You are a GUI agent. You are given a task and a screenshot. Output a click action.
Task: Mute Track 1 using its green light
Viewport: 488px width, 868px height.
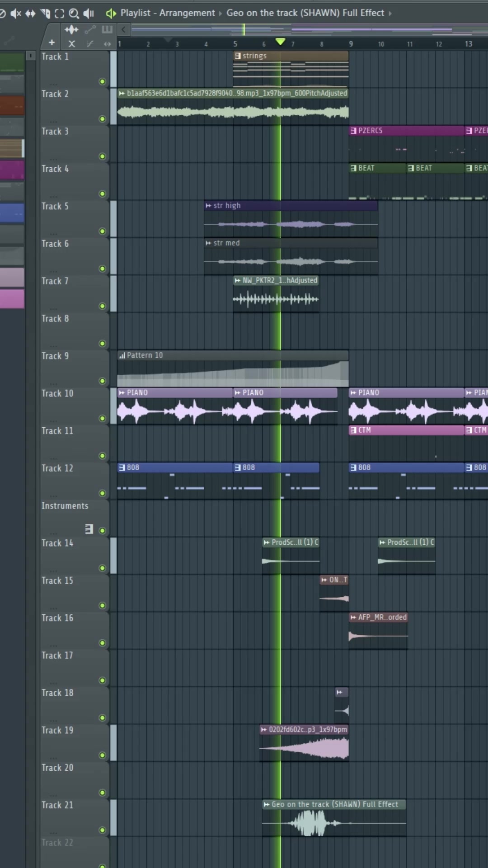tap(102, 82)
